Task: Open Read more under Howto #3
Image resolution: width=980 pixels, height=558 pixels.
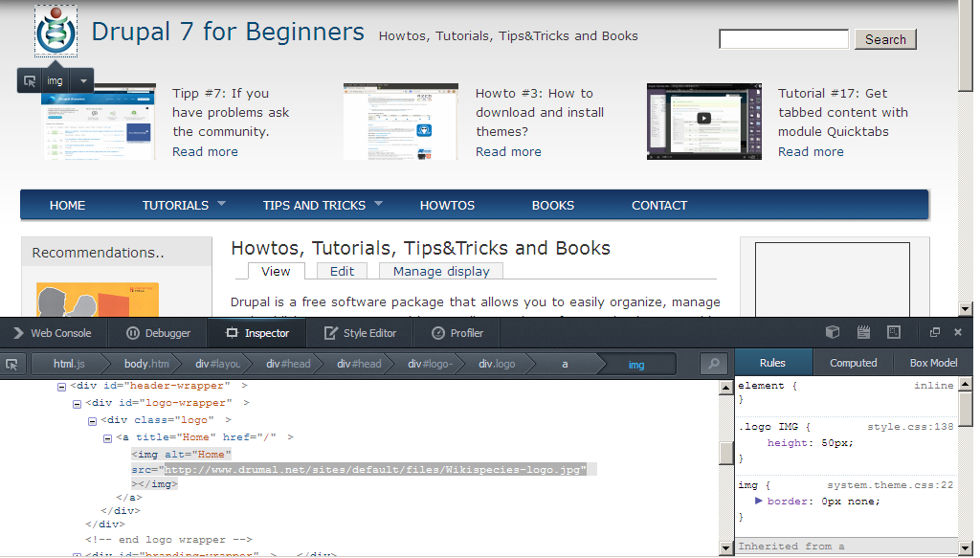Action: pos(508,151)
